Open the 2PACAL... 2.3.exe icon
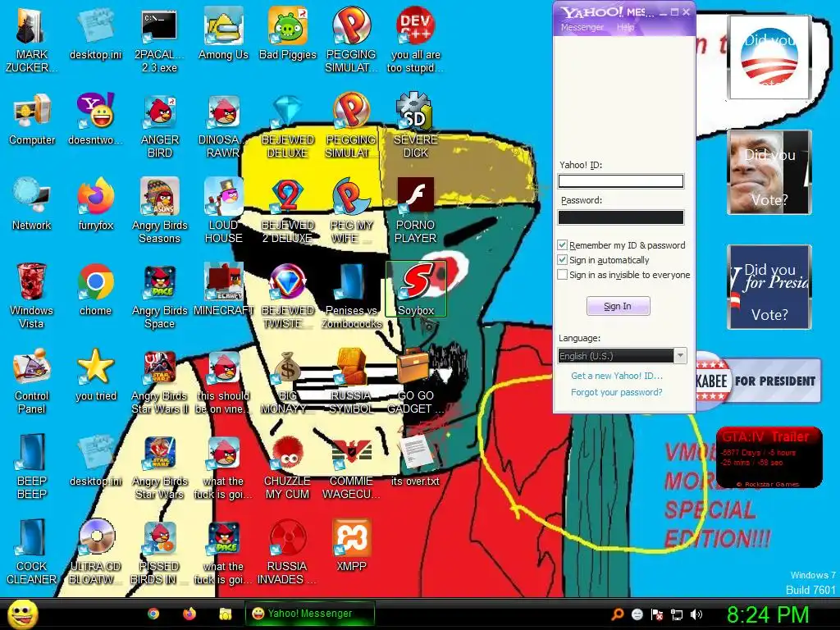840x630 pixels. (x=160, y=40)
